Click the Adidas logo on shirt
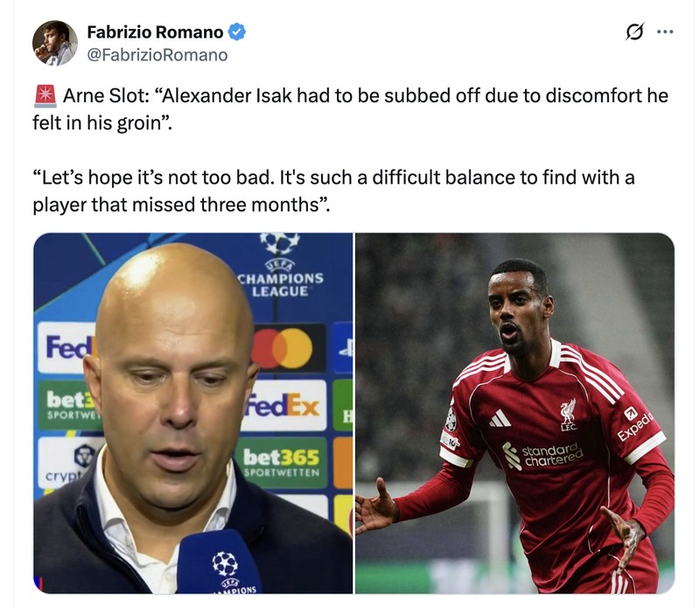Image resolution: width=700 pixels, height=608 pixels. click(499, 419)
